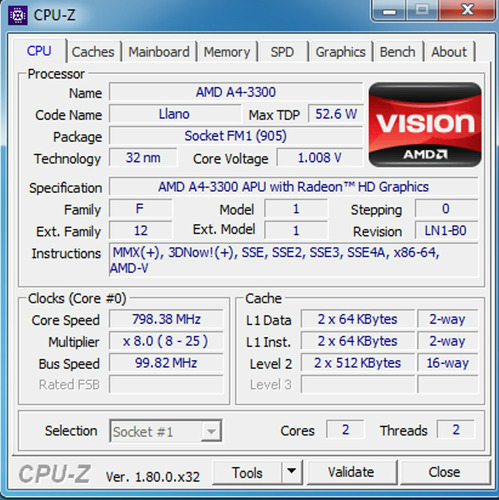499x500 pixels.
Task: Click the L1 Inst. 2 x 64 KBytes value
Action: coord(357,341)
